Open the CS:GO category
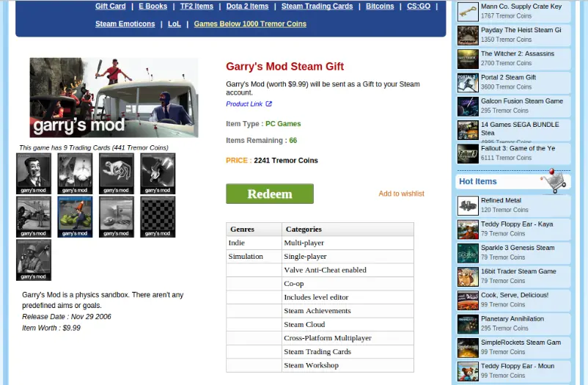This screenshot has height=385, width=588. (419, 6)
